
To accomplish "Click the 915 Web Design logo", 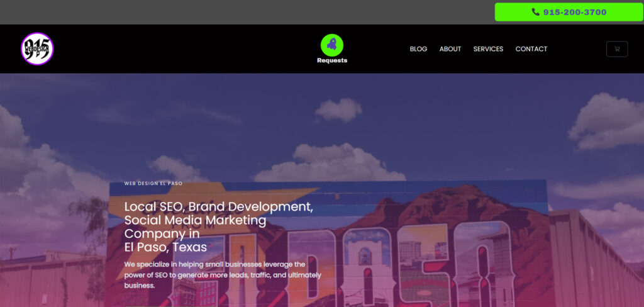I will [x=37, y=49].
